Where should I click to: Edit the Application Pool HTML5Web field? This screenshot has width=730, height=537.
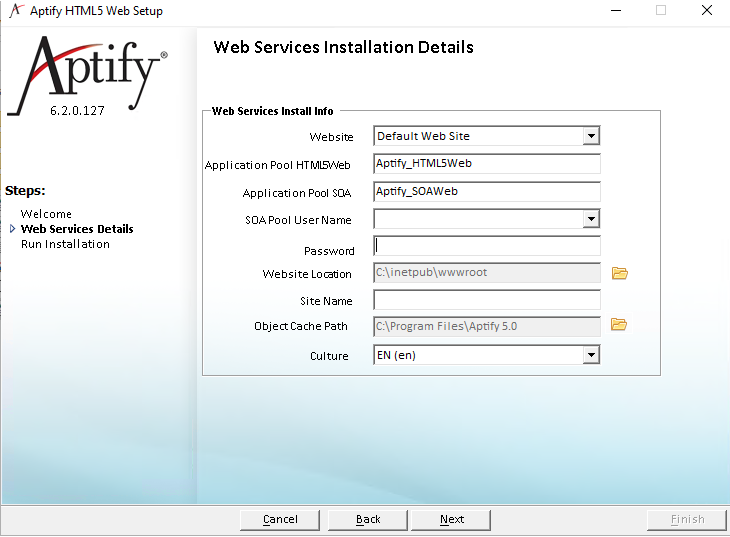tap(487, 163)
